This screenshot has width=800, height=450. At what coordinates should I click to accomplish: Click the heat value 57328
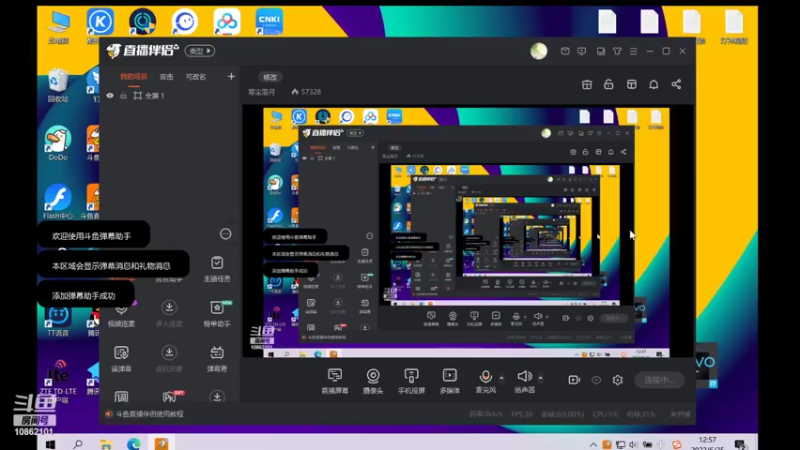pos(306,92)
